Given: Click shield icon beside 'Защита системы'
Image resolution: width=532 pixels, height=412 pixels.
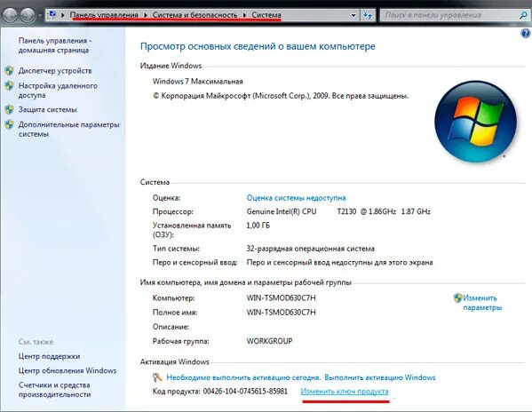Looking at the screenshot, I should tap(9, 109).
